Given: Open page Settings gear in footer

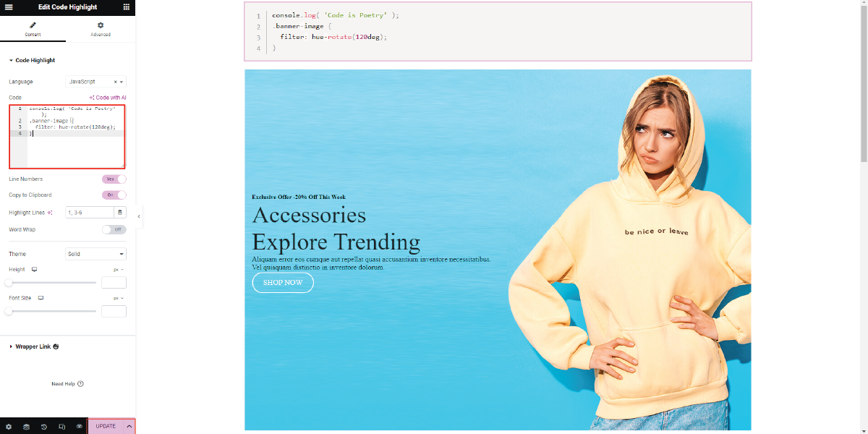Looking at the screenshot, I should [9, 427].
